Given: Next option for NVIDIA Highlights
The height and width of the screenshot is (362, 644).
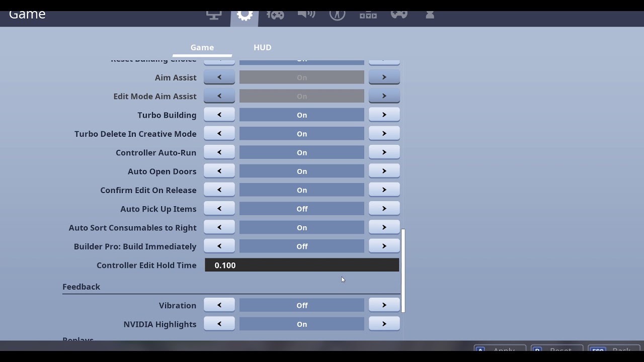Looking at the screenshot, I should pos(384,324).
